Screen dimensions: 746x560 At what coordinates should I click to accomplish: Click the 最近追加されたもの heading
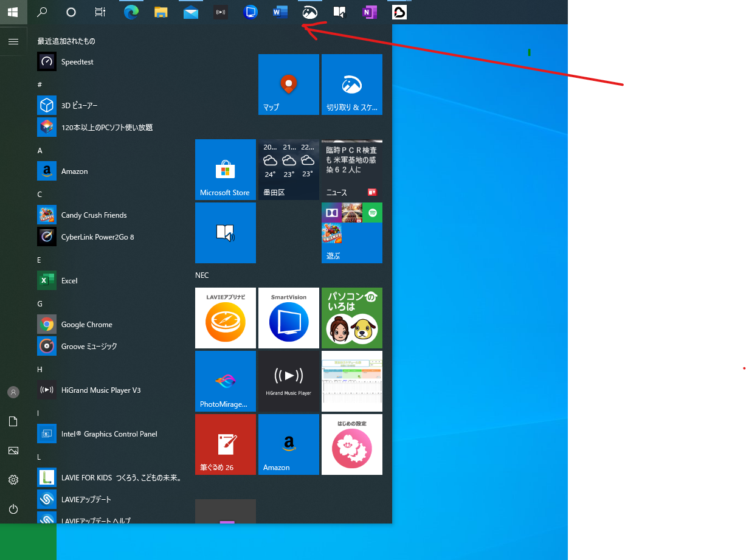66,41
